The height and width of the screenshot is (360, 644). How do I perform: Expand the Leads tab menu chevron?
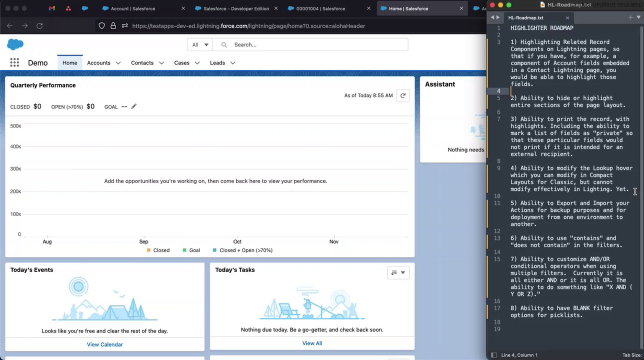[x=232, y=63]
